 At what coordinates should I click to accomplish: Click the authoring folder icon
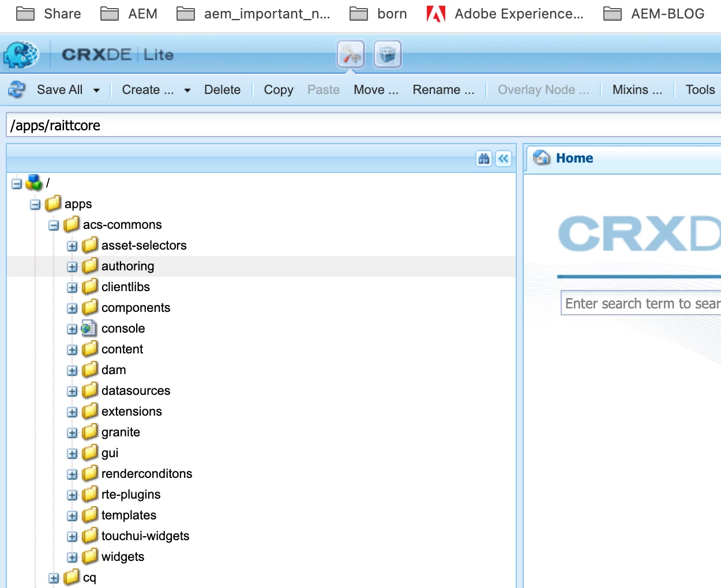coord(90,266)
